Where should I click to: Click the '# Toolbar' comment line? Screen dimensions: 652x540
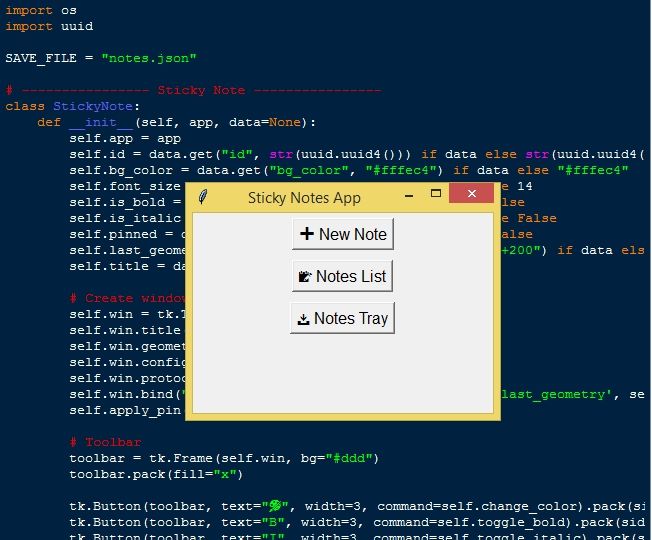106,442
